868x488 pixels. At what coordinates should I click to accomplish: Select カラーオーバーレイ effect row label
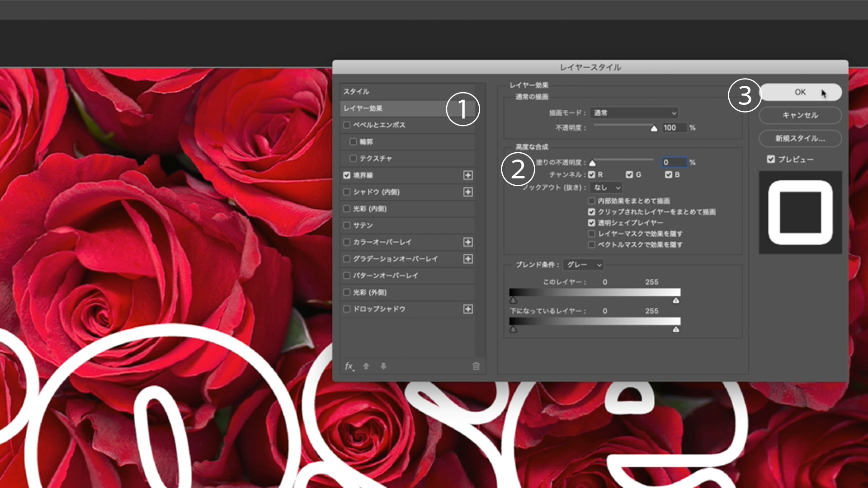coord(382,242)
